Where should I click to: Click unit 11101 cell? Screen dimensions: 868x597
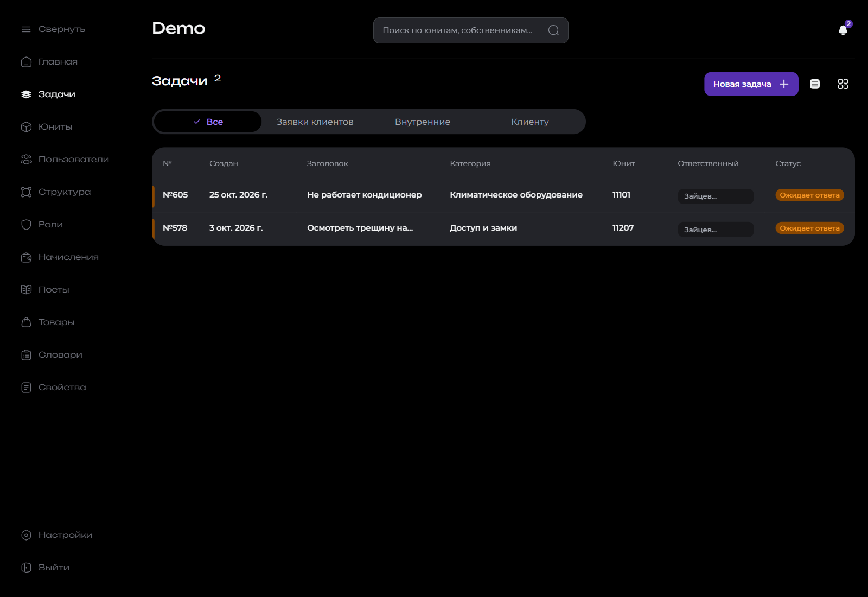click(621, 195)
